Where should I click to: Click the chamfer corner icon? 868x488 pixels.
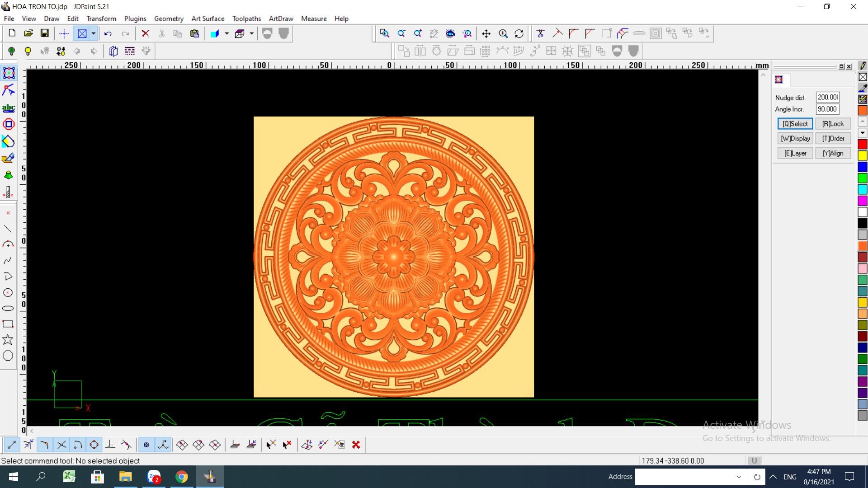click(590, 33)
